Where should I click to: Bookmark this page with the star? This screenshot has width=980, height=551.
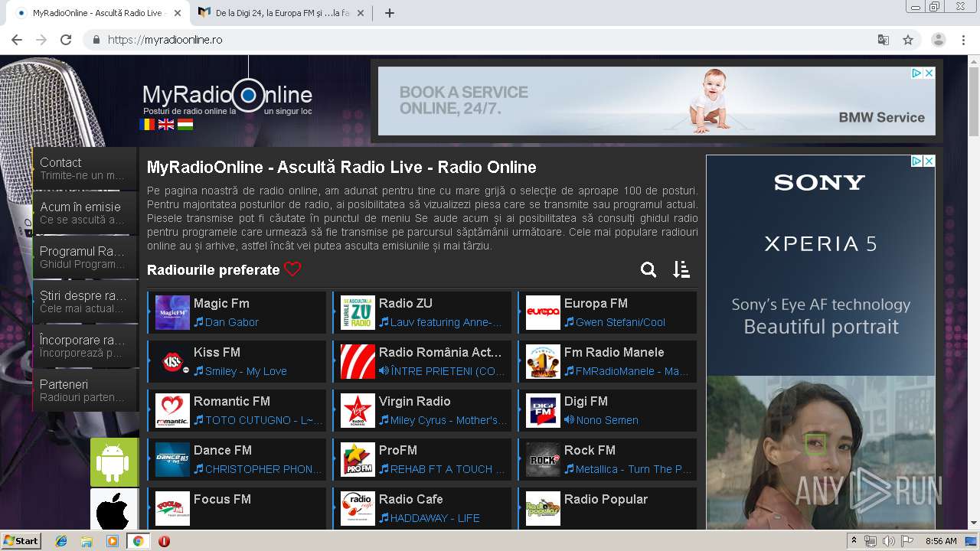908,40
